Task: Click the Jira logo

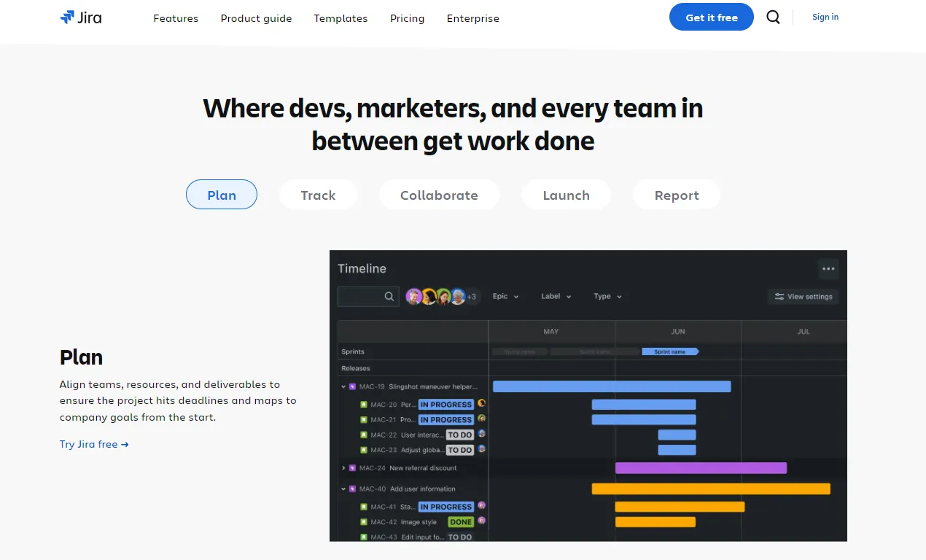Action: (81, 17)
